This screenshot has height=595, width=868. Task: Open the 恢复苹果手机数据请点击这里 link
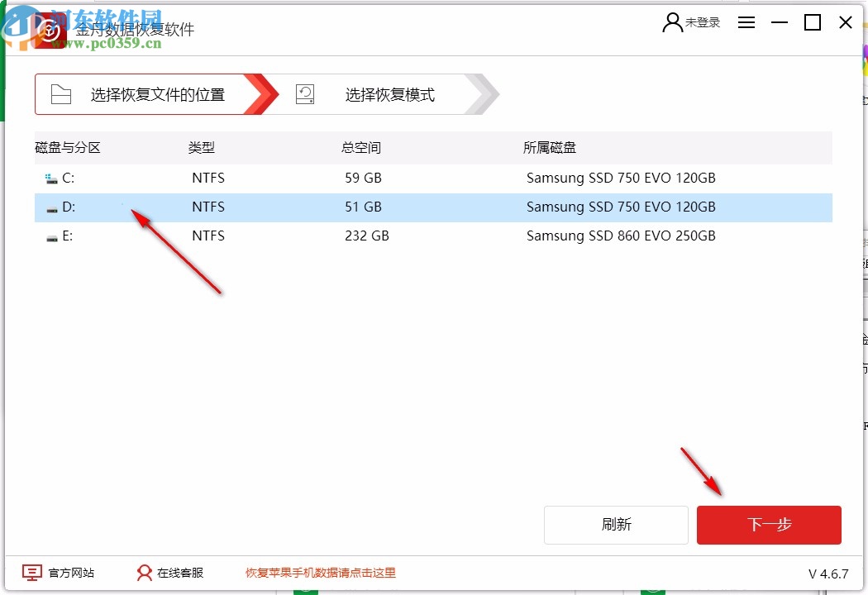[321, 572]
